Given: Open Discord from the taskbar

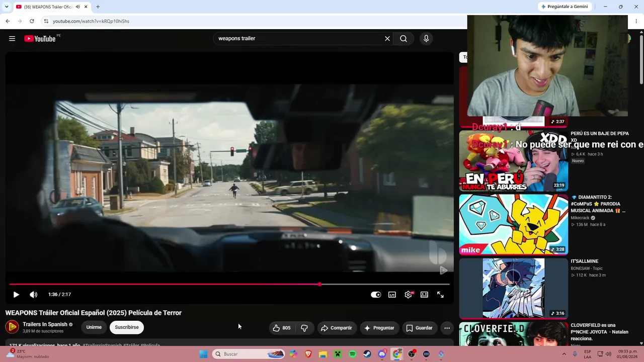Looking at the screenshot, I should 382,354.
